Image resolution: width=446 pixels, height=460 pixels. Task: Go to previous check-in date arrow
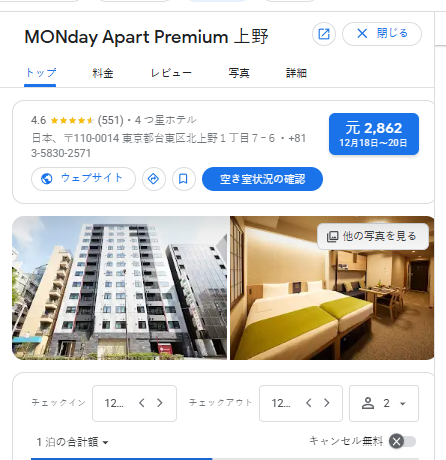pyautogui.click(x=142, y=403)
